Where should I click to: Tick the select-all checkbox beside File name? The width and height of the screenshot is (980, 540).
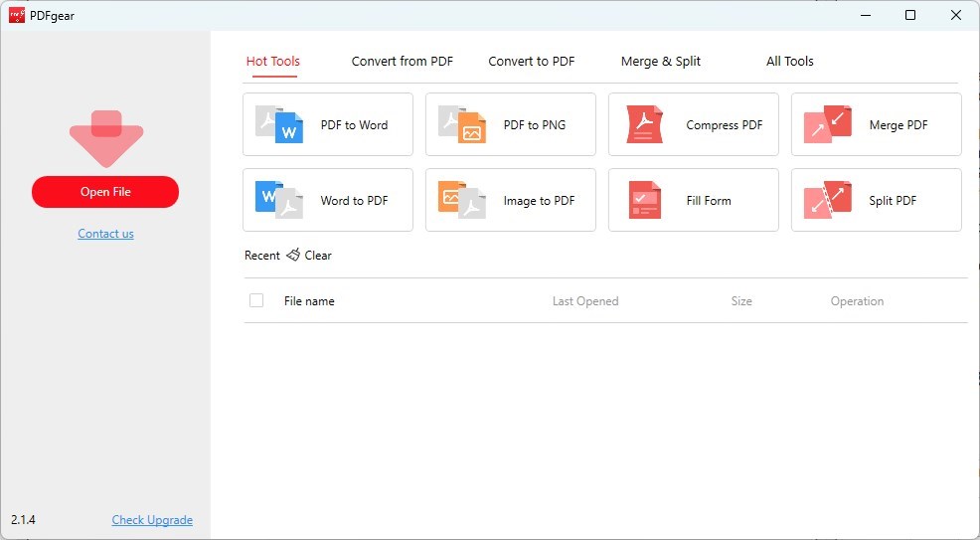(x=256, y=300)
